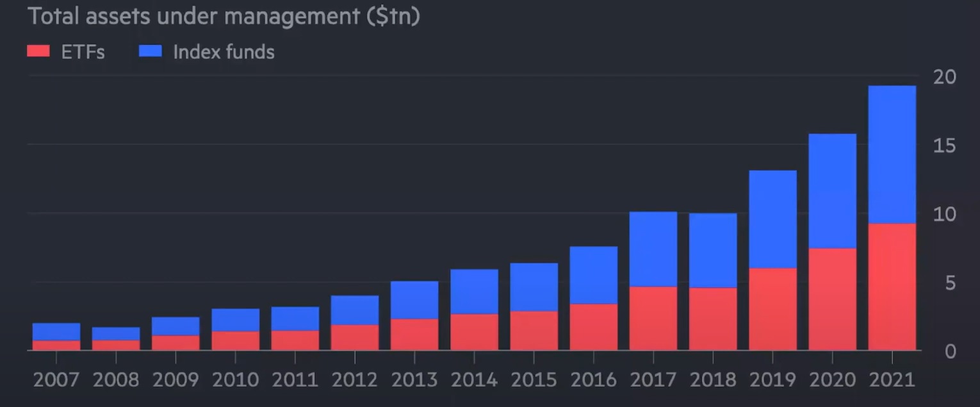Click the blue Index funds segment for 2018
This screenshot has width=980, height=407.
point(713,251)
